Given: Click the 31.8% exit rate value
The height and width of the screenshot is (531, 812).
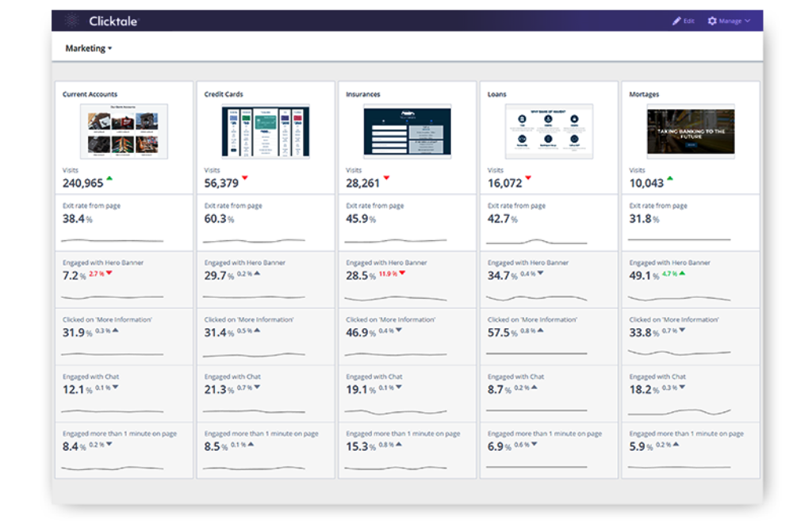Looking at the screenshot, I should (644, 219).
